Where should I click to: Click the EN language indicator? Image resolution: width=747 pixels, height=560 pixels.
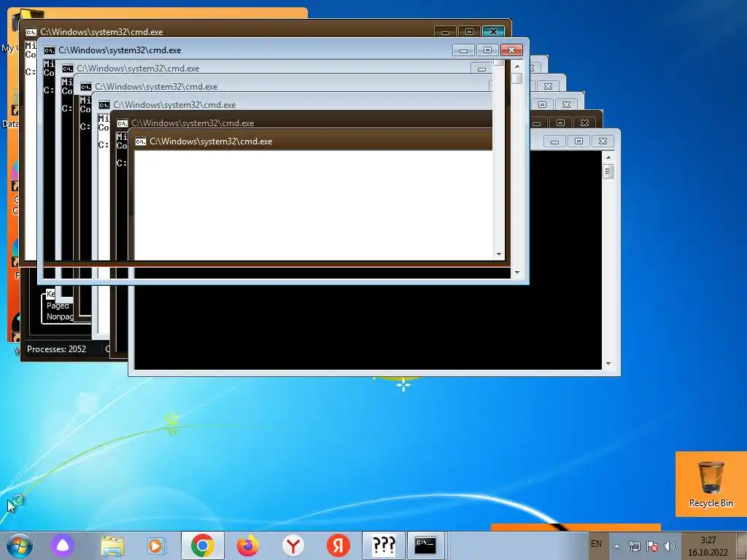(596, 544)
